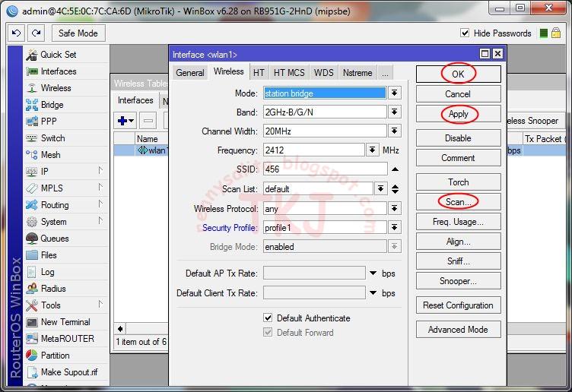The height and width of the screenshot is (392, 572).
Task: Open the Tools icon
Action: (x=32, y=305)
